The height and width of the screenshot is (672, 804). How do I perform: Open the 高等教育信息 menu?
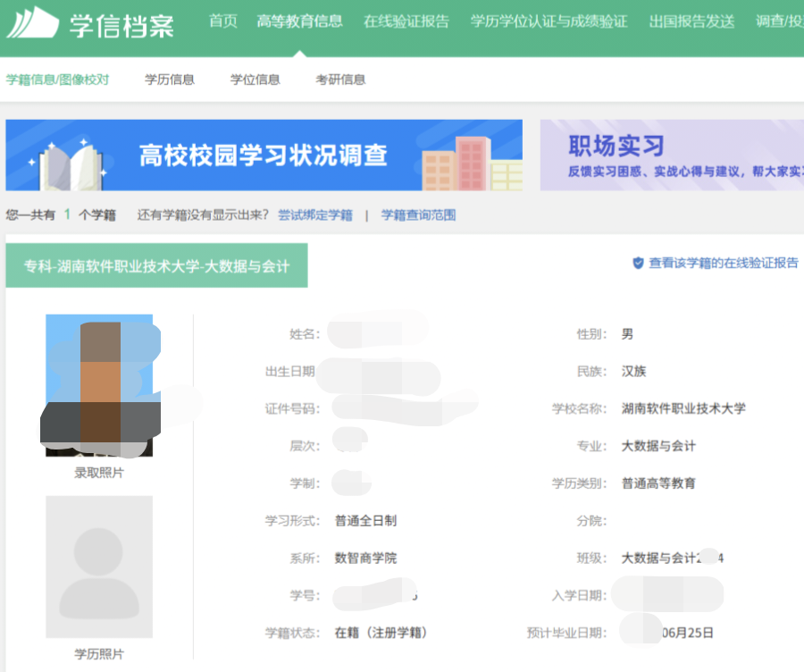(x=299, y=21)
